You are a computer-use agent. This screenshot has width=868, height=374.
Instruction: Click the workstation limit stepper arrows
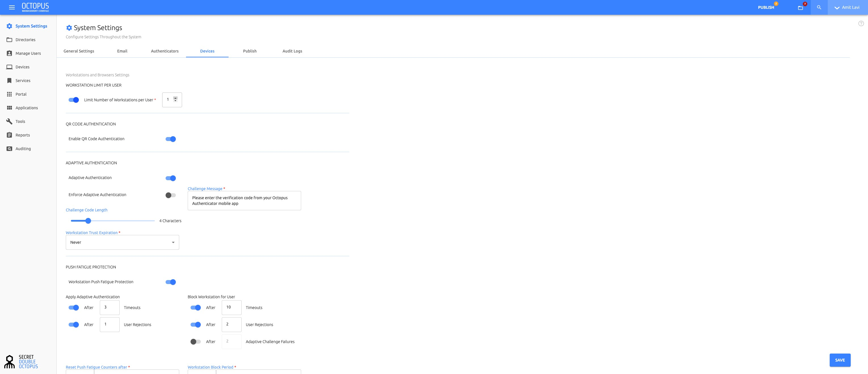coord(175,99)
